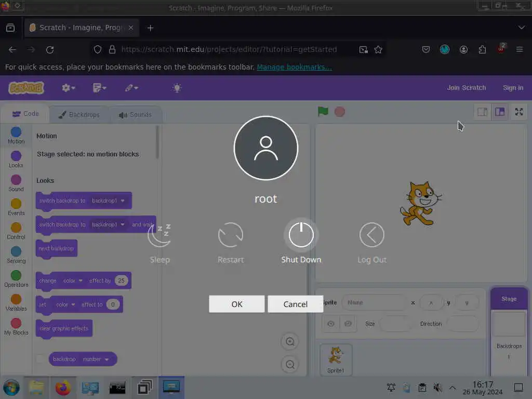
Task: Reload the page in Firefox
Action: tap(50, 50)
